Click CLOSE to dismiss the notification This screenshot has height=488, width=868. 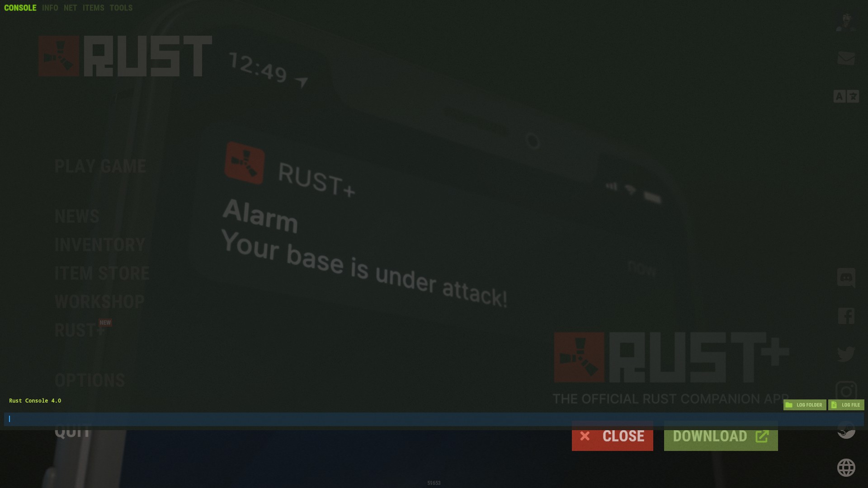point(612,436)
